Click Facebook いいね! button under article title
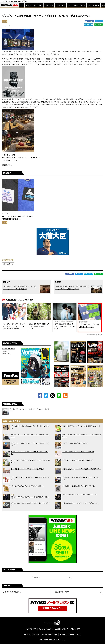Screen dimensions: 105x644 click(x=89, y=21)
